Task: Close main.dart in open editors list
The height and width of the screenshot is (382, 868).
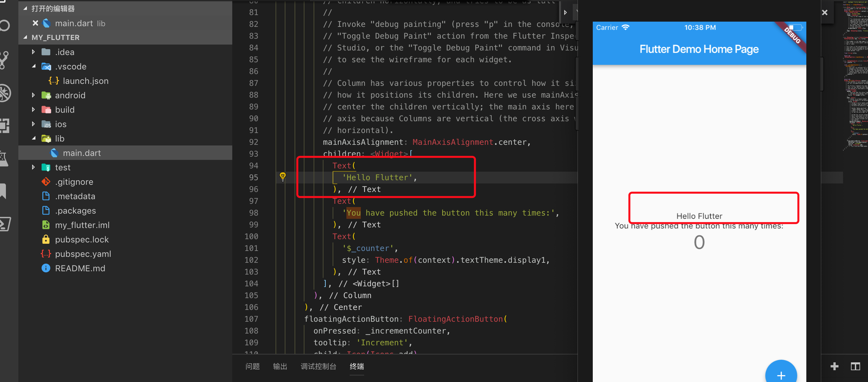Action: 35,23
